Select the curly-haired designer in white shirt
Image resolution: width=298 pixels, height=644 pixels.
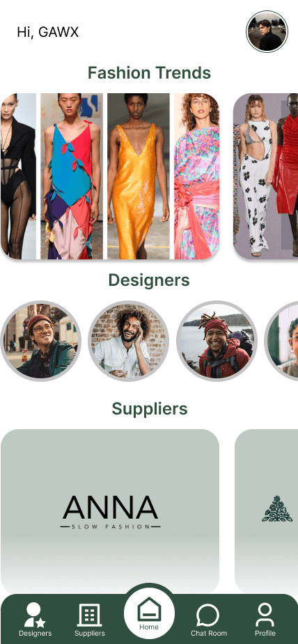129,341
